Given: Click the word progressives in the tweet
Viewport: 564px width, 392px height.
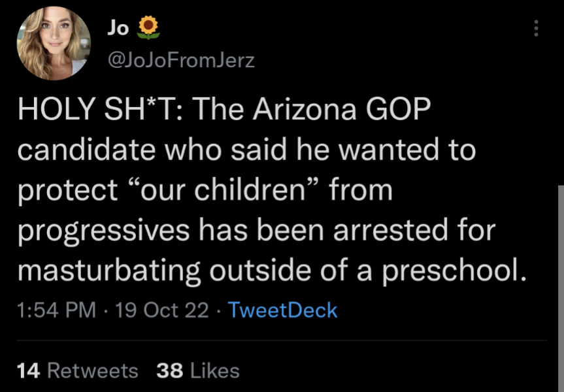Looking at the screenshot, I should tap(104, 231).
